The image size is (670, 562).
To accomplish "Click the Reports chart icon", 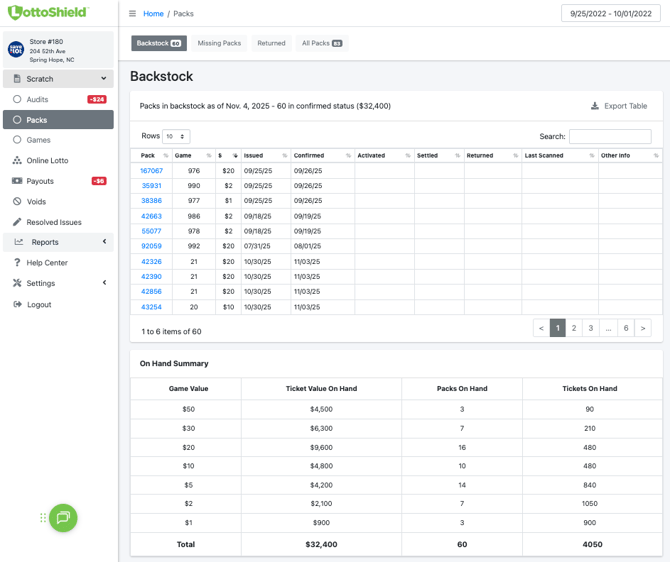I will point(19,242).
